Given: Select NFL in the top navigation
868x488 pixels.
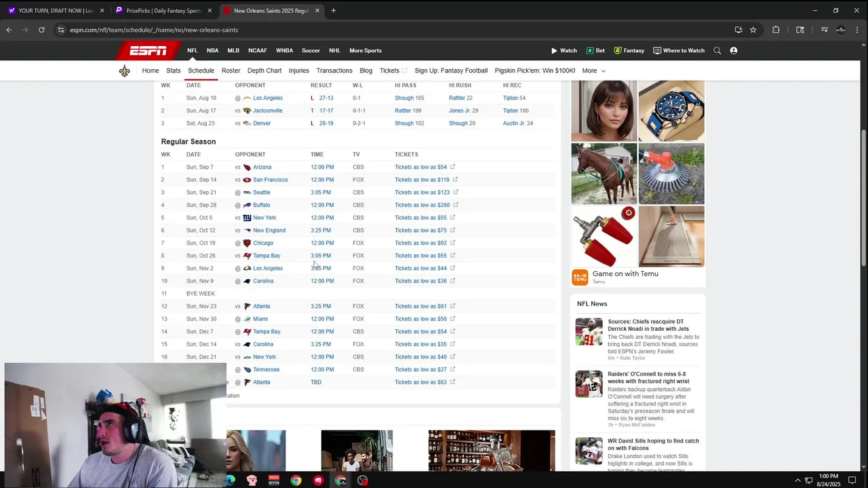Looking at the screenshot, I should tap(193, 51).
